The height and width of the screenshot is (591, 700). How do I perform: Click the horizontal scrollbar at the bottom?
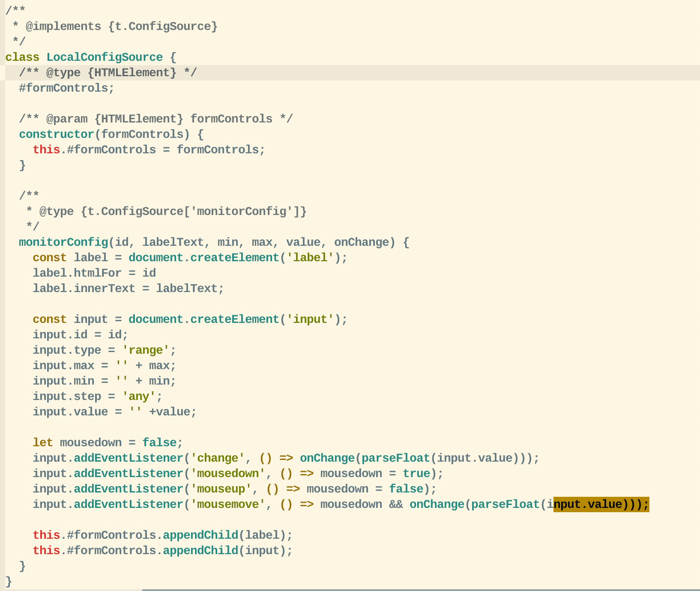[421, 589]
